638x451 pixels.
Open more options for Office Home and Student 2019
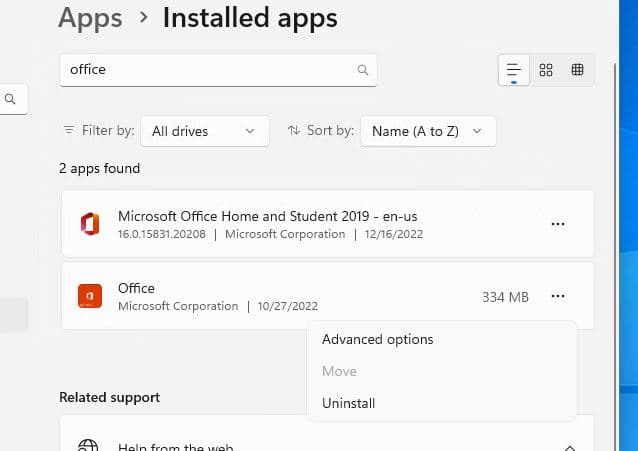coord(558,224)
